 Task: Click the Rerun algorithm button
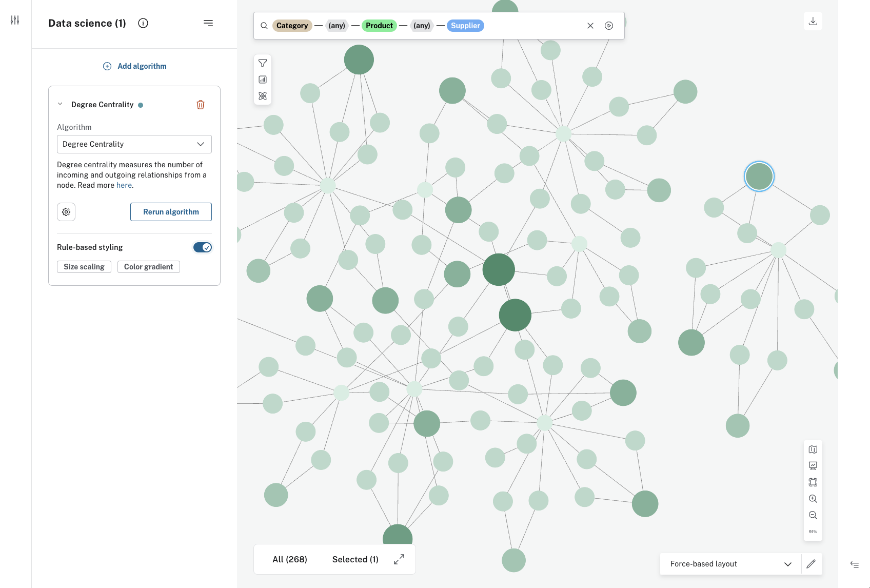(x=171, y=212)
